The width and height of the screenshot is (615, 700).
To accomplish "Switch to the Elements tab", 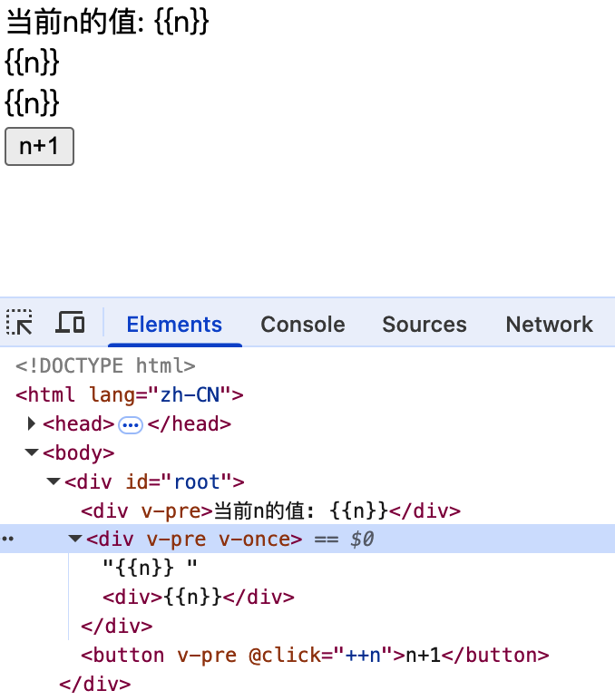I will pos(174,324).
